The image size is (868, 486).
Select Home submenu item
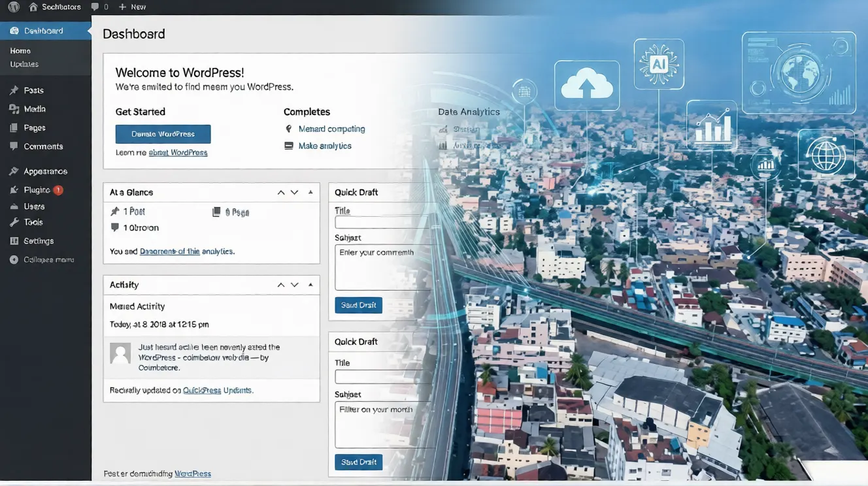20,51
